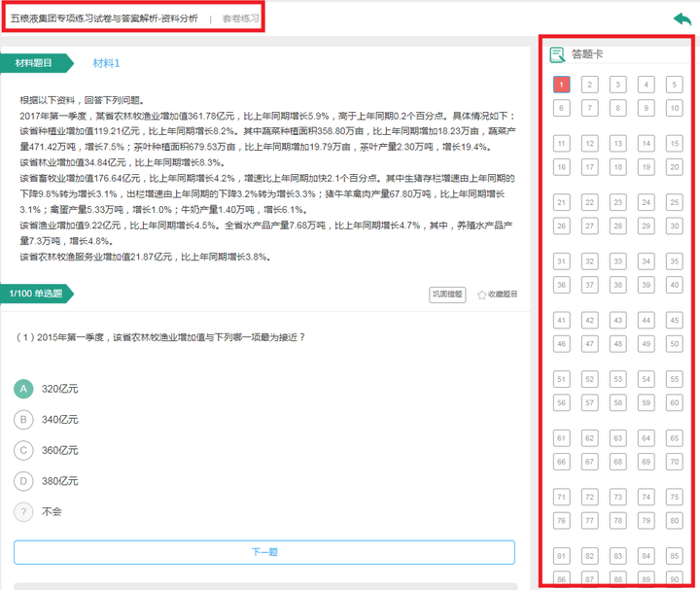This screenshot has width=700, height=590.
Task: Click question number 46 on answer card
Action: 562,344
